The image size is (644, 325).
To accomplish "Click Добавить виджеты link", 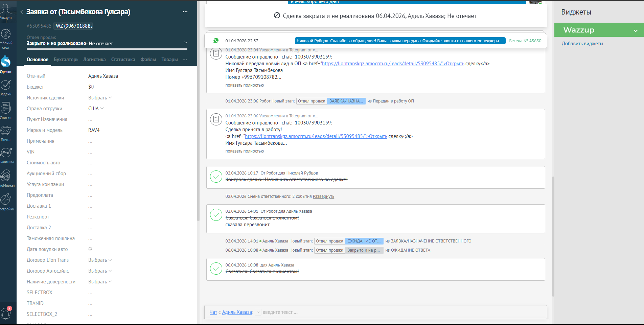I will (582, 44).
